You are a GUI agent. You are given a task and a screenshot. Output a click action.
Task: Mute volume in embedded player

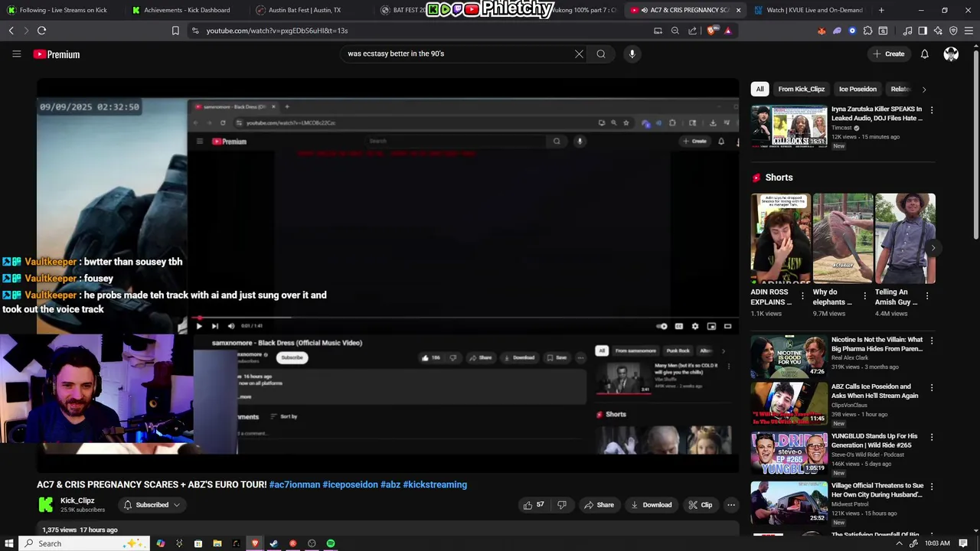[231, 326]
